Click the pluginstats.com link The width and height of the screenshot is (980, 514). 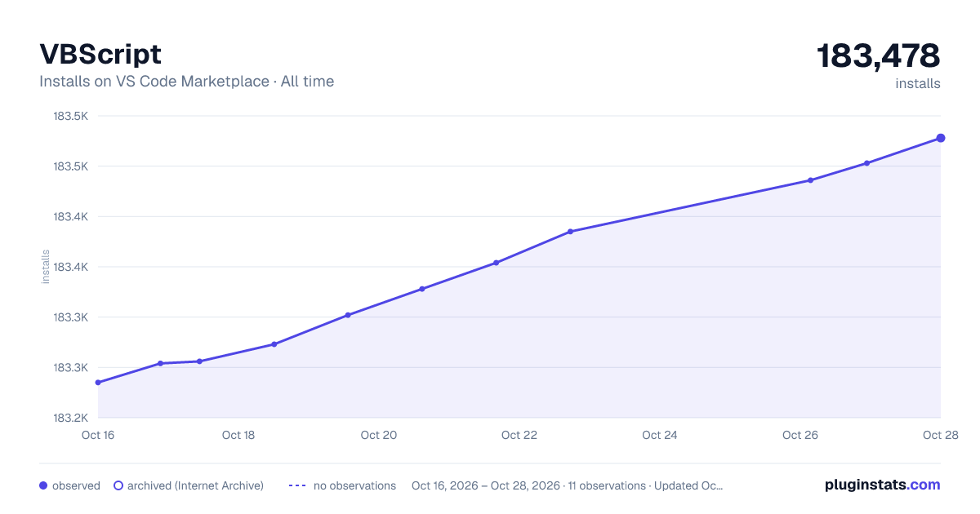pos(882,485)
